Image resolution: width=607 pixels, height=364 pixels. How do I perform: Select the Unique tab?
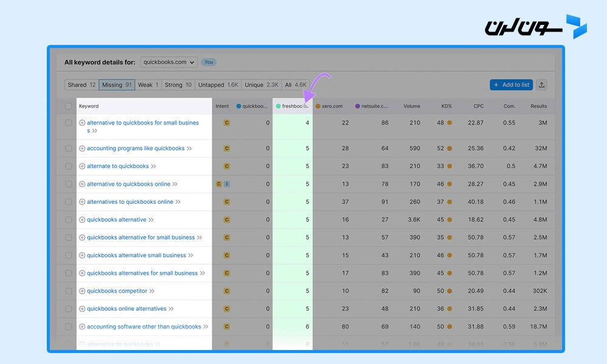(262, 85)
